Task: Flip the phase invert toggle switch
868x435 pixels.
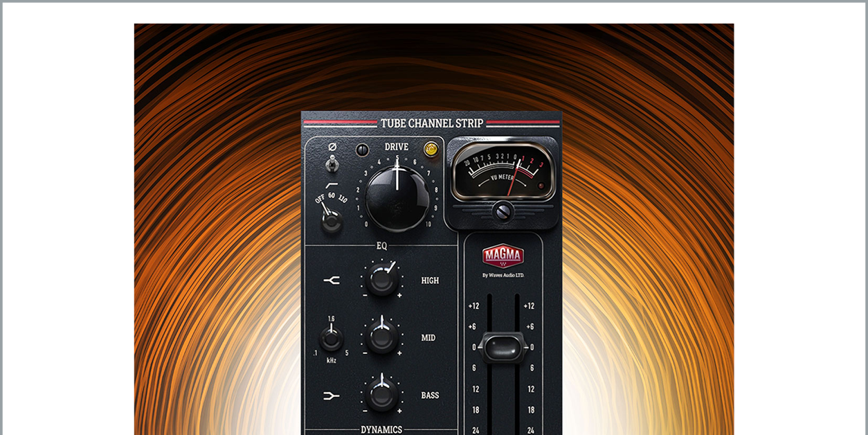Action: [332, 163]
